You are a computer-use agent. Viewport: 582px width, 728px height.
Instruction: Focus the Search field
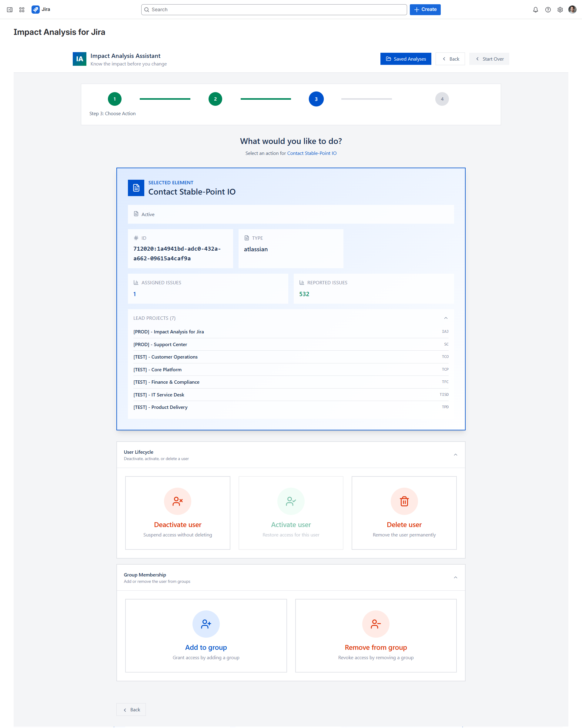point(274,9)
